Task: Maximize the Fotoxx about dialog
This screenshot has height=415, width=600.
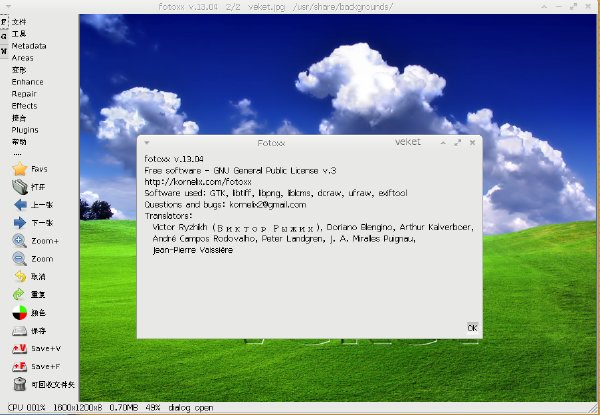Action: tap(457, 142)
